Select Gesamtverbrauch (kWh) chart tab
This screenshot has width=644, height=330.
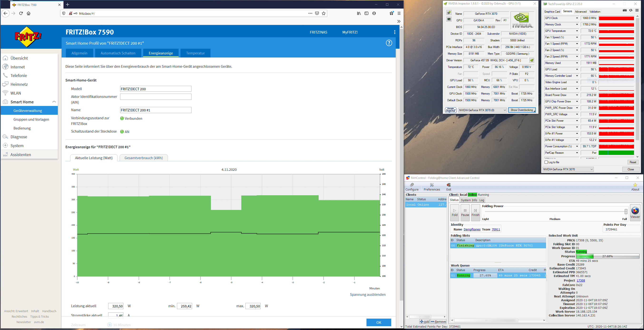click(x=143, y=158)
